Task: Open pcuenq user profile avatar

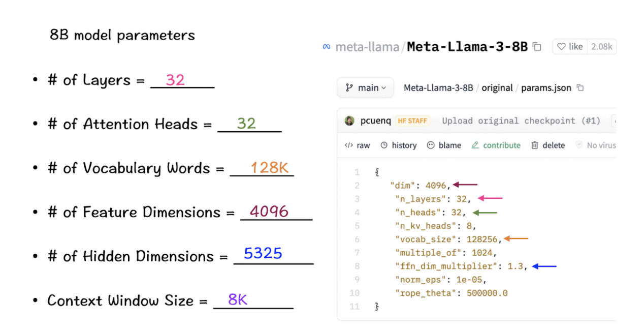Action: (x=349, y=121)
